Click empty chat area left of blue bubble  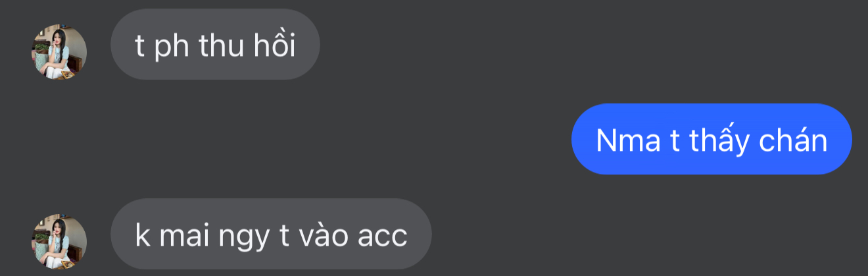pyautogui.click(x=329, y=139)
